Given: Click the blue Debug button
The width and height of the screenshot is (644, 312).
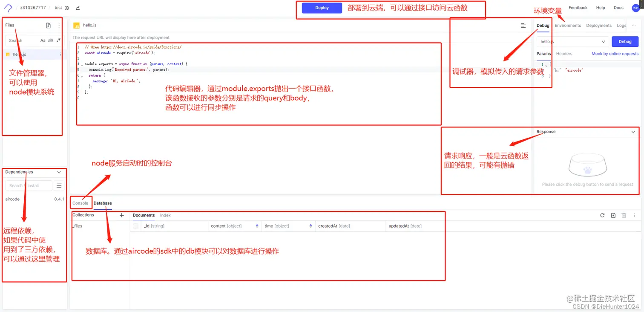Looking at the screenshot, I should [625, 41].
